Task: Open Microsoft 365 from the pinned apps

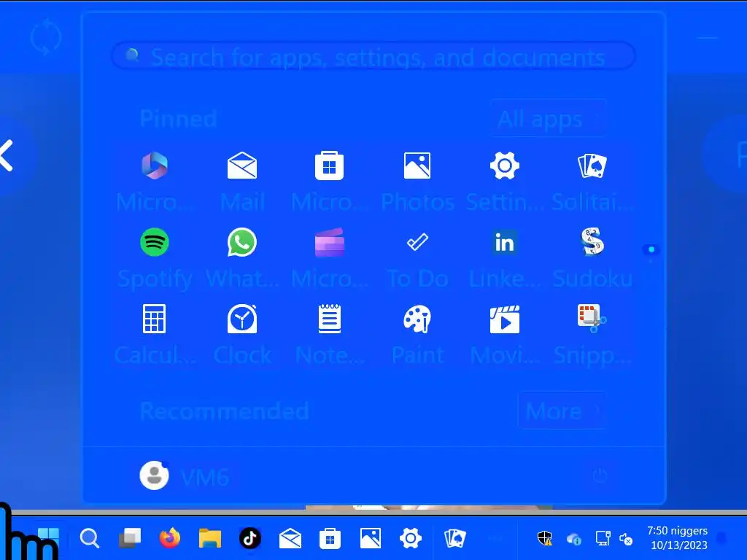Action: click(x=155, y=166)
